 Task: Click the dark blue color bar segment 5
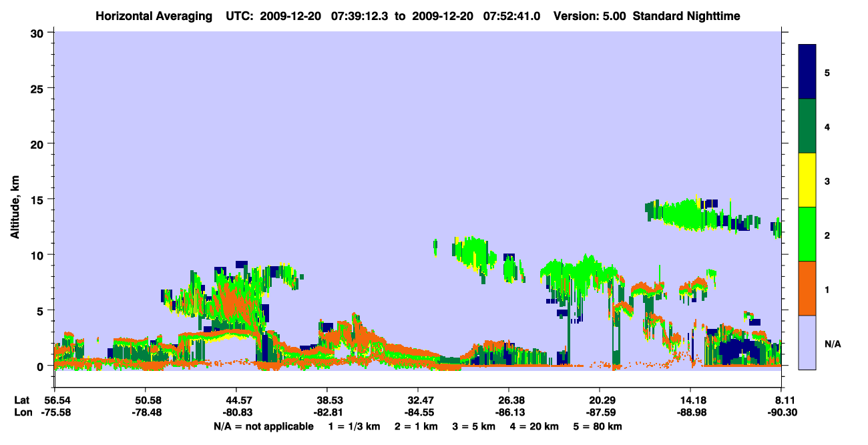(x=807, y=72)
